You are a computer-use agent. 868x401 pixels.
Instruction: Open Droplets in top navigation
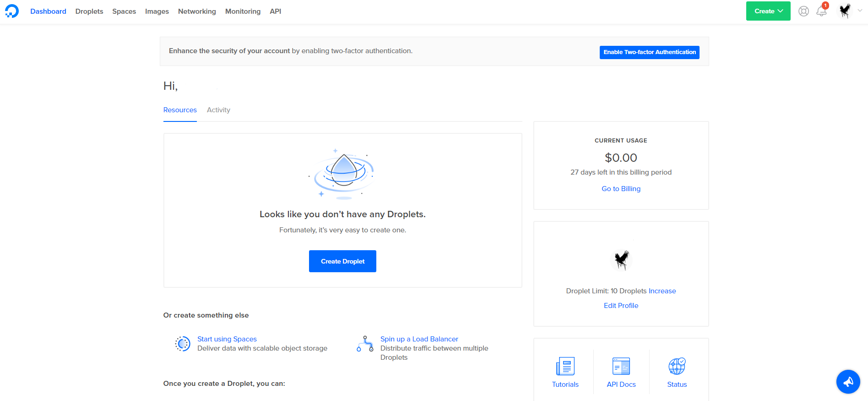point(89,11)
